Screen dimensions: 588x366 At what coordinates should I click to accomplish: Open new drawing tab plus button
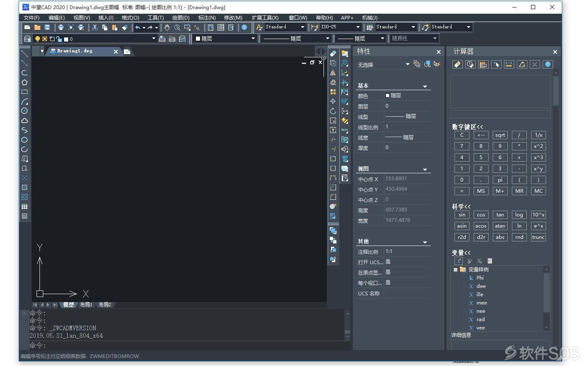pos(127,52)
